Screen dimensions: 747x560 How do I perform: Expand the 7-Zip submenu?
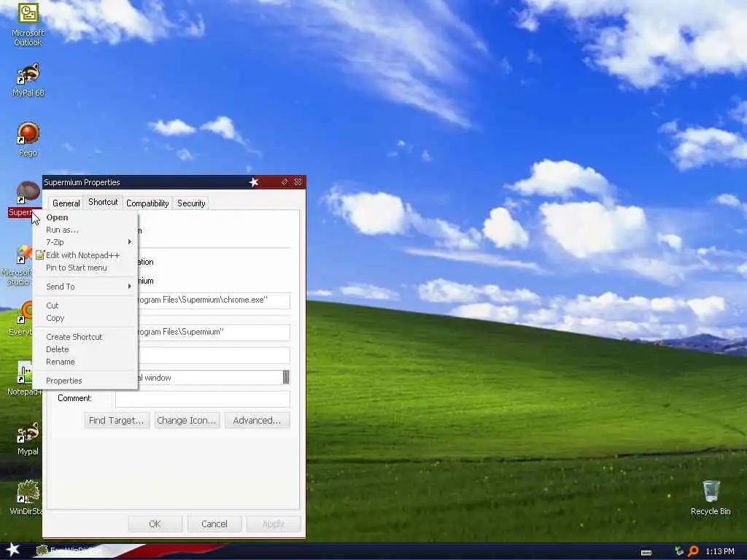click(85, 242)
